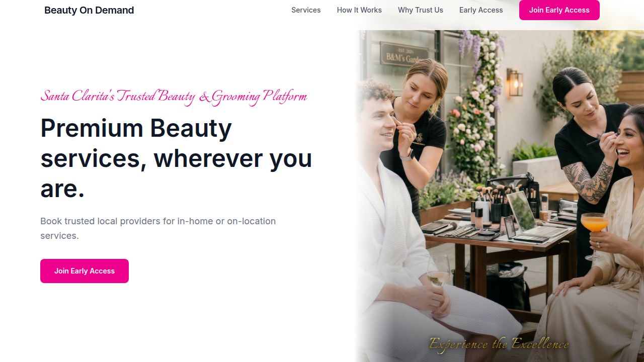Click the B&M's Garden sign in photo
This screenshot has height=362, width=644.
[x=404, y=54]
